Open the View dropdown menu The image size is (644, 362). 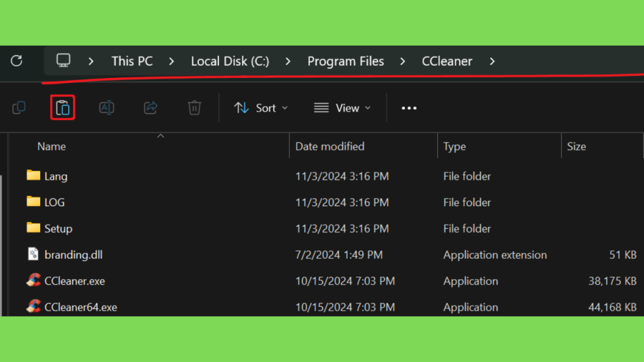point(342,108)
